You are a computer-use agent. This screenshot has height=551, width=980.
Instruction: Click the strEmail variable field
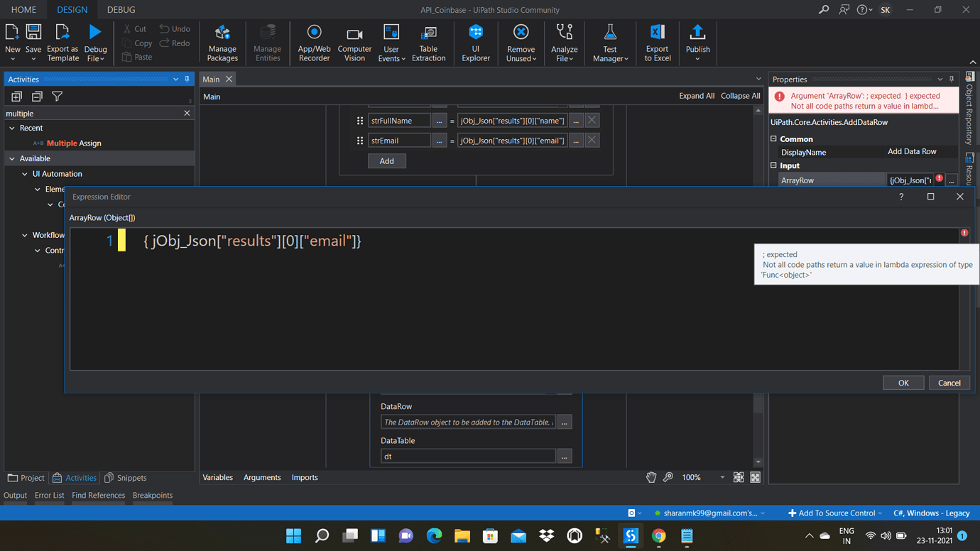(399, 141)
